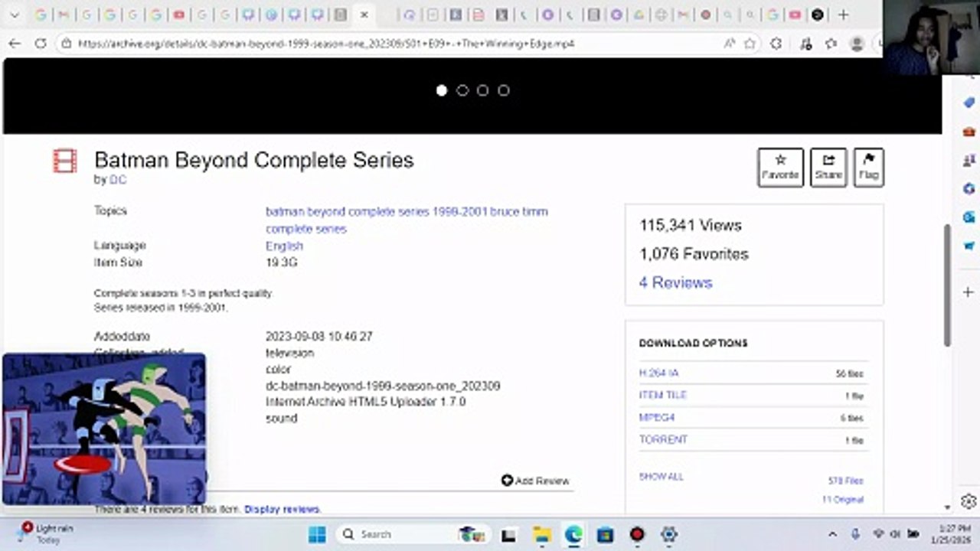Click the read aloud icon in address bar

729,44
